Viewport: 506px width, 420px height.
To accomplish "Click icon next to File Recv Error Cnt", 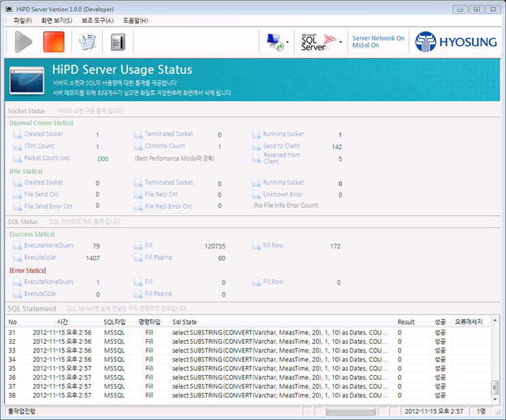I will pos(138,206).
